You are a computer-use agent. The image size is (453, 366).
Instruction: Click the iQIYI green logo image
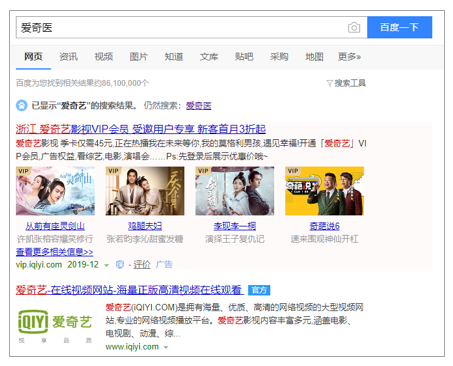pyautogui.click(x=55, y=326)
